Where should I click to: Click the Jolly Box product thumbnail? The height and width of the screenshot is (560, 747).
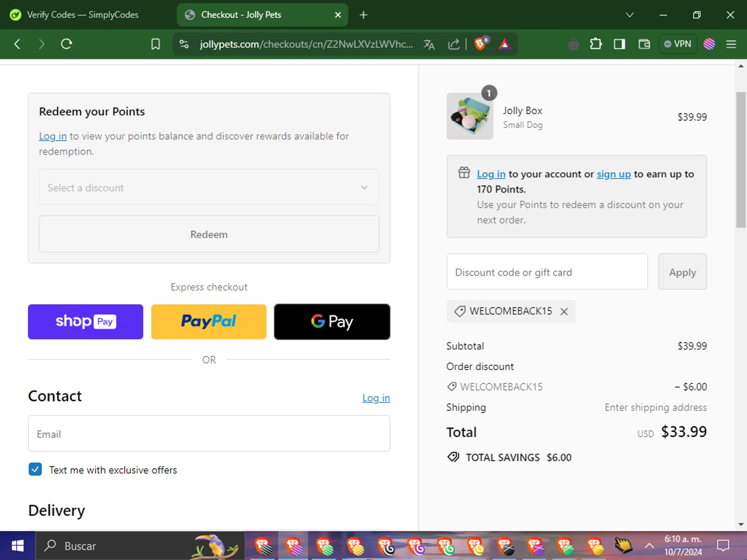click(x=470, y=116)
